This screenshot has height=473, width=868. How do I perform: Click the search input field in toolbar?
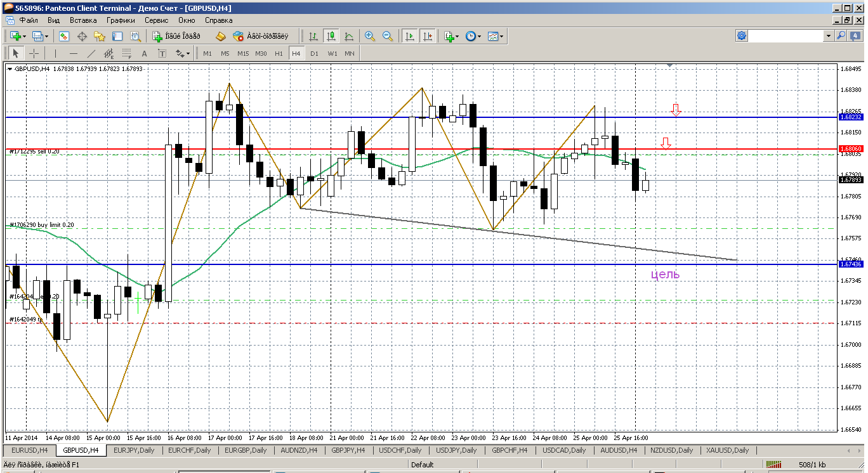point(786,36)
